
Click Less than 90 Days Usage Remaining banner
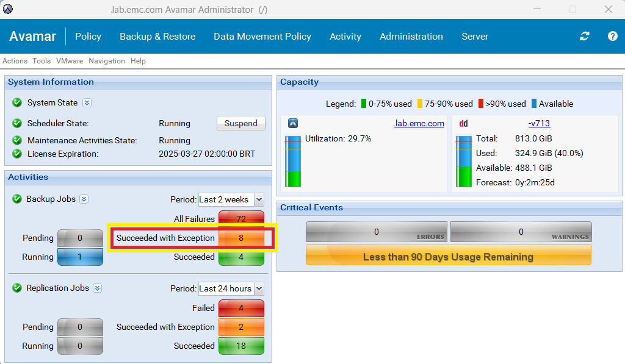449,255
